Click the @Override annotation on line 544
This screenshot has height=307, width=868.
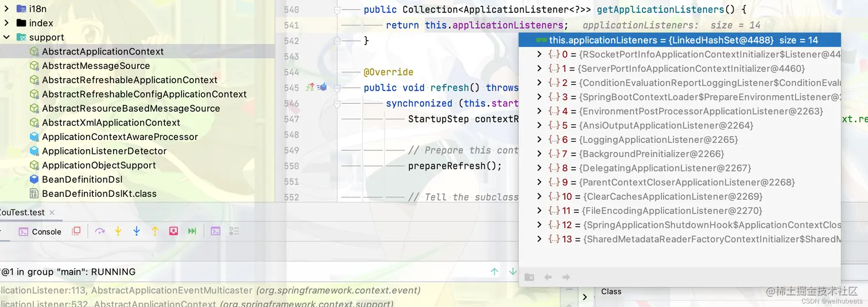[x=389, y=72]
